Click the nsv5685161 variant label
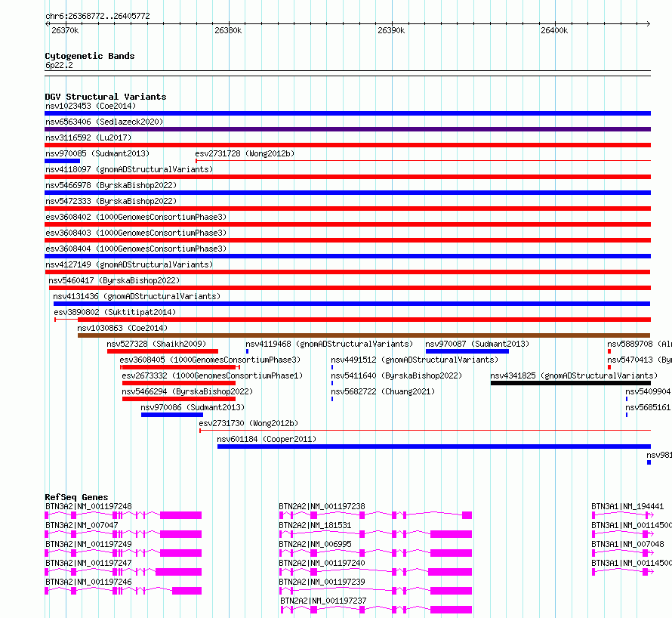This screenshot has width=672, height=618. [649, 407]
